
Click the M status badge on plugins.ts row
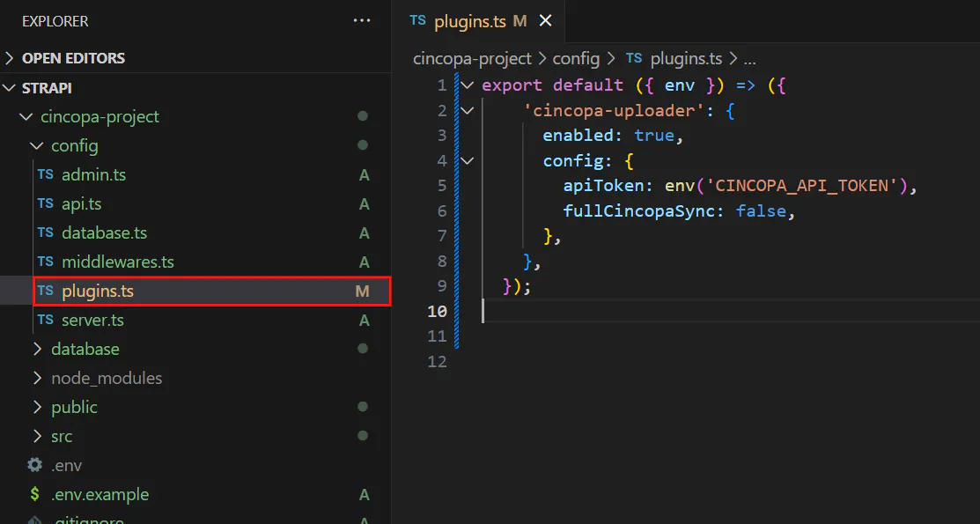[x=362, y=292]
